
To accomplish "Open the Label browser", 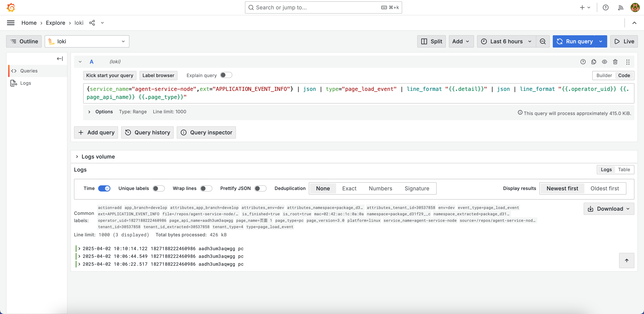I will pyautogui.click(x=158, y=75).
